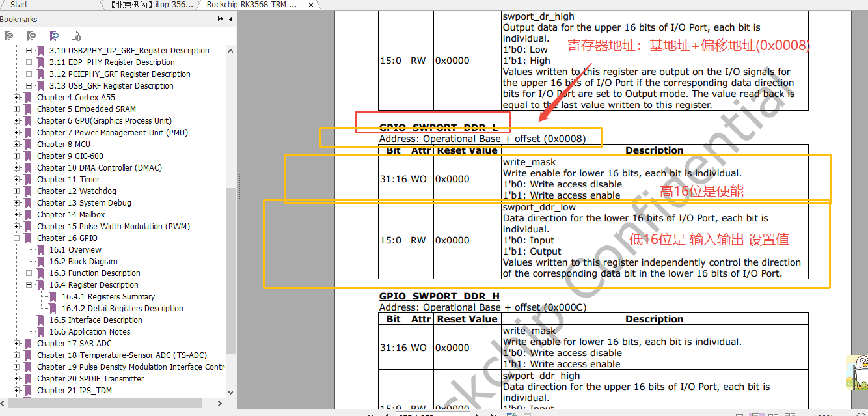Click the bookmark list scroll-down arrow
The width and height of the screenshot is (868, 416).
click(230, 392)
